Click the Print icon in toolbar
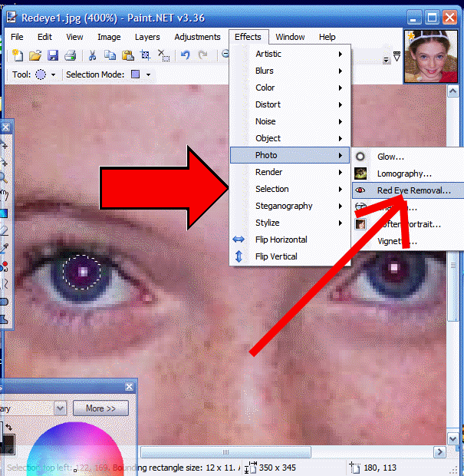 tap(71, 55)
